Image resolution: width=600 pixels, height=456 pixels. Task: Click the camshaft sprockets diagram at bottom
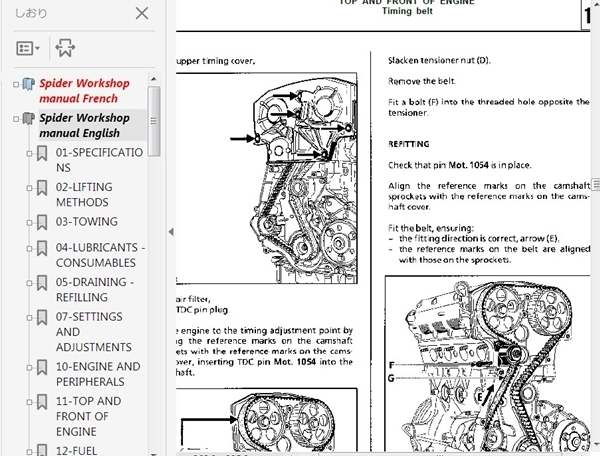point(267,421)
